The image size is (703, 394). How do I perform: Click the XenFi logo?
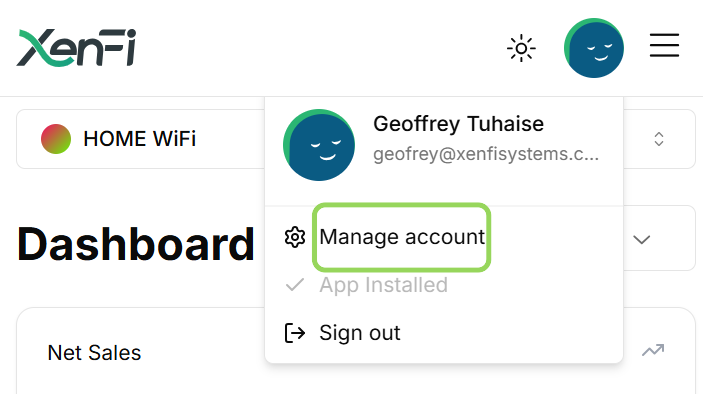[76, 48]
